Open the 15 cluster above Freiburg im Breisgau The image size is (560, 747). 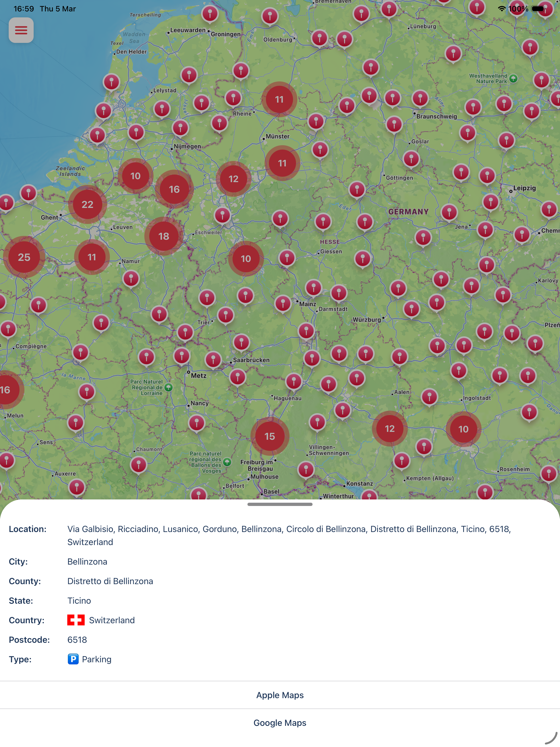[270, 436]
